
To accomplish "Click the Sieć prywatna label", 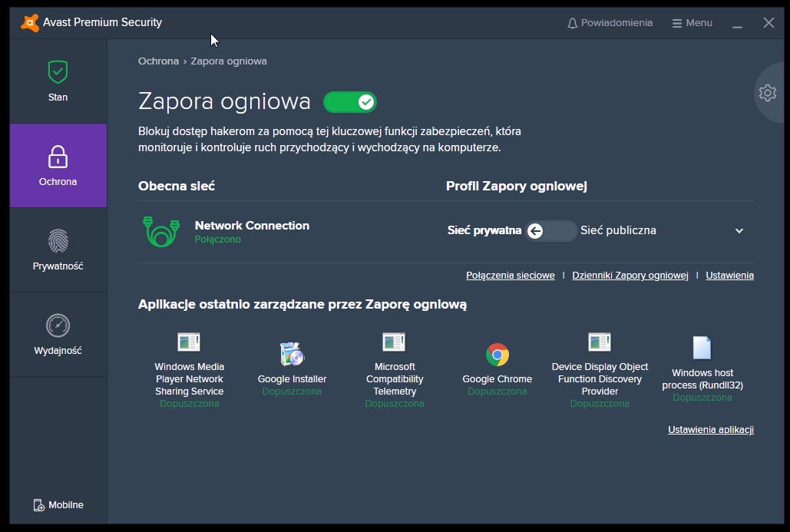I will tap(484, 231).
